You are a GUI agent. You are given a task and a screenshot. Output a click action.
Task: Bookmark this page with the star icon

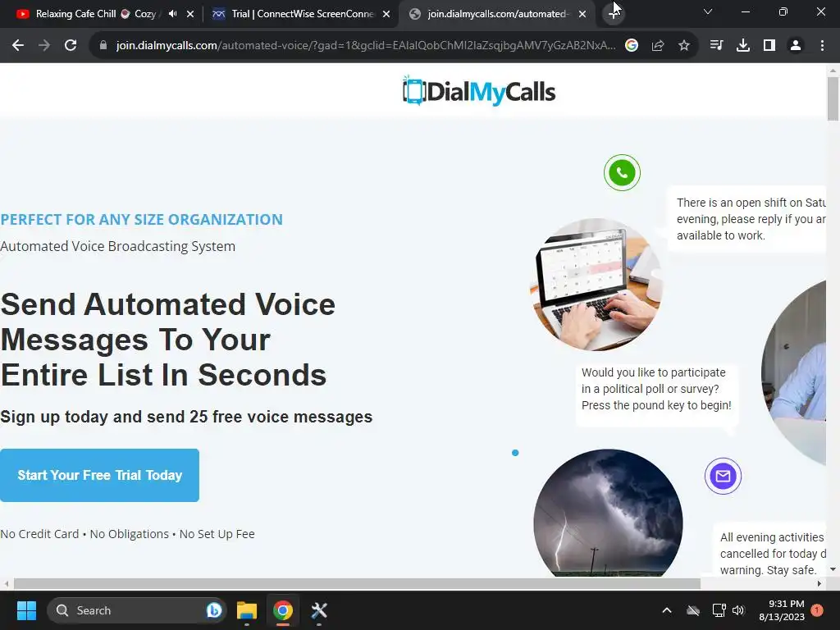(684, 46)
